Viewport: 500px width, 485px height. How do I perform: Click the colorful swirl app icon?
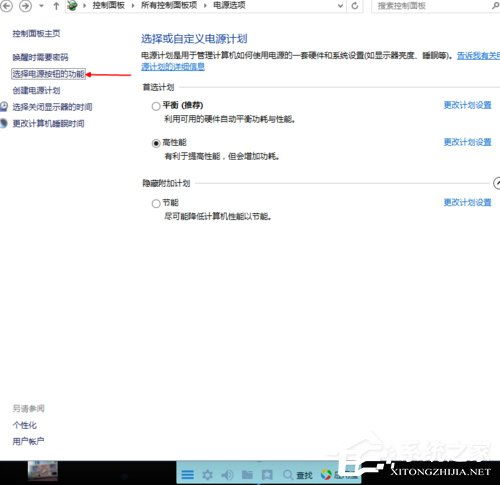[326, 475]
